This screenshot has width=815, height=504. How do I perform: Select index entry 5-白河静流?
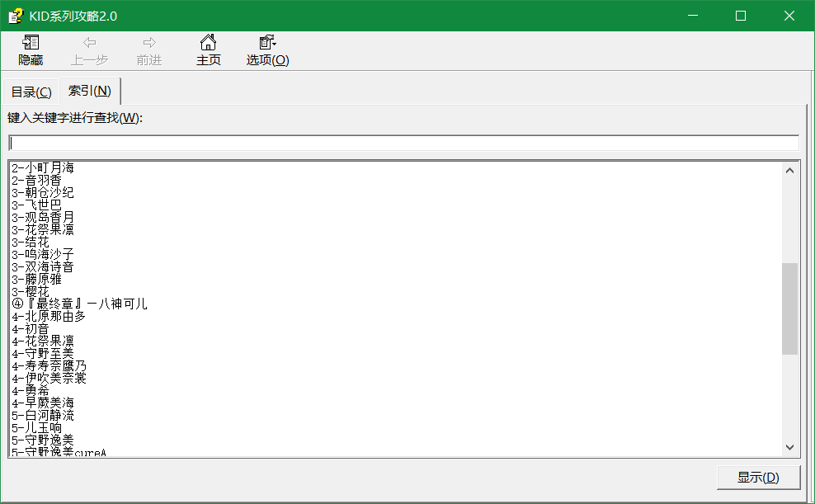pyautogui.click(x=43, y=416)
